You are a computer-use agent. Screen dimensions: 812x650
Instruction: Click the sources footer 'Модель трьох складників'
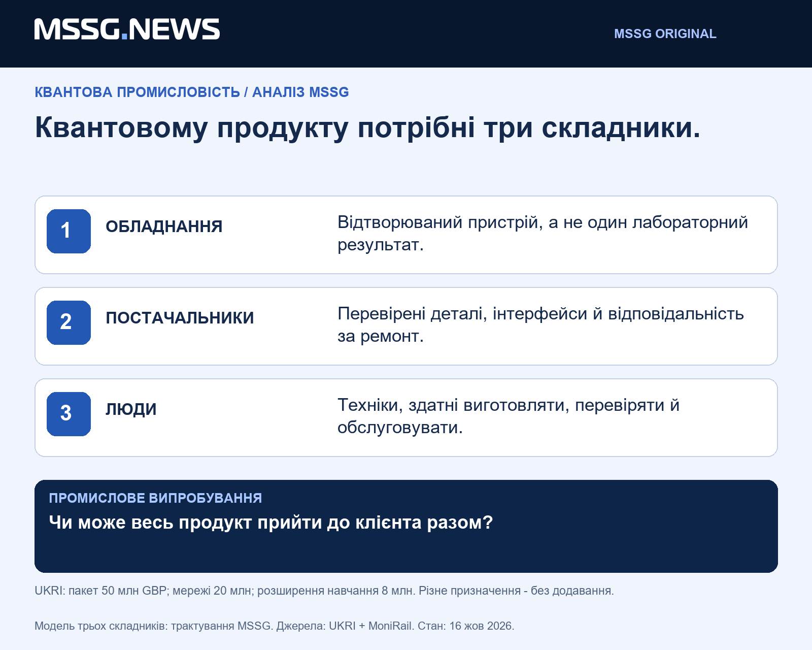[275, 626]
